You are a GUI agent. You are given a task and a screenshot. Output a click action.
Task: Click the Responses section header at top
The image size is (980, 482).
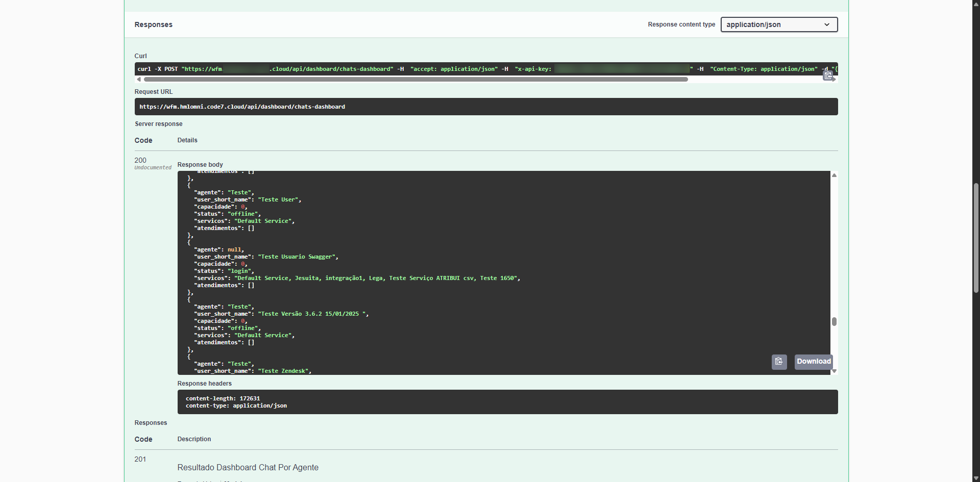click(x=154, y=24)
